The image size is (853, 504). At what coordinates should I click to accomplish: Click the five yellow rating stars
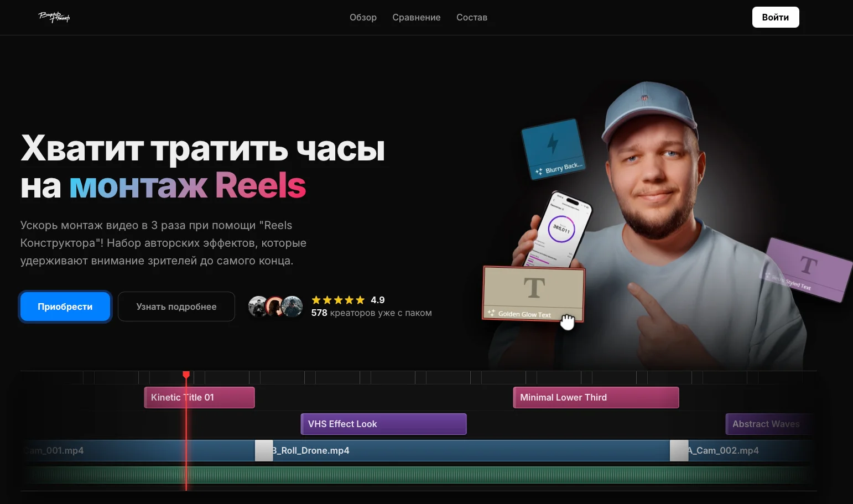pyautogui.click(x=338, y=300)
